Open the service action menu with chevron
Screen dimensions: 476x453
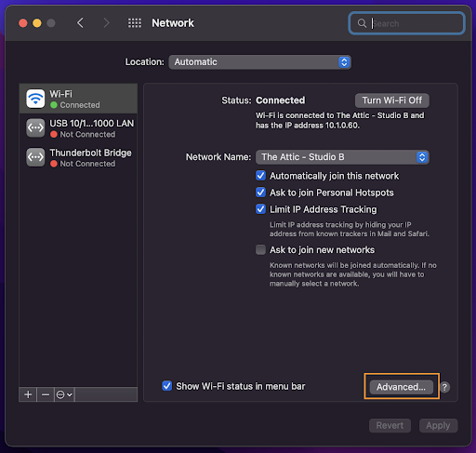click(x=64, y=394)
